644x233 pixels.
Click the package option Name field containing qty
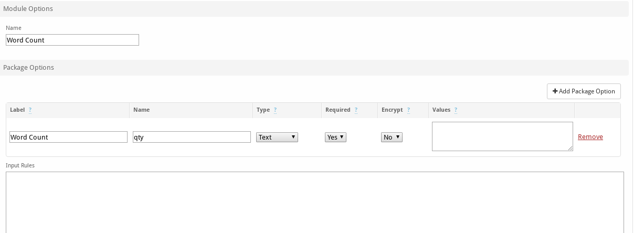point(192,137)
